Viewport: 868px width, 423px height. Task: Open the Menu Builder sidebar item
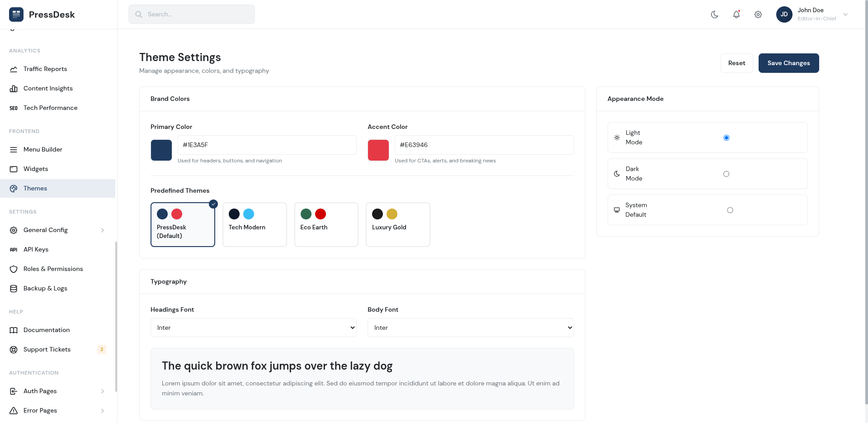pos(43,150)
